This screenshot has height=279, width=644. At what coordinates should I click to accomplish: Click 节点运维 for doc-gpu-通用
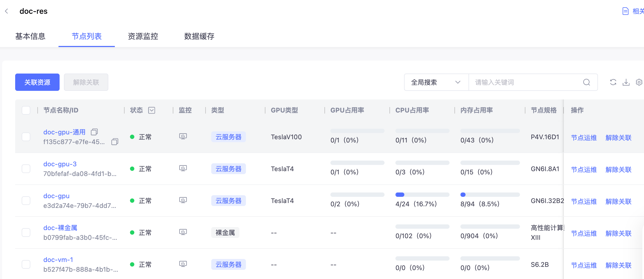(x=584, y=138)
